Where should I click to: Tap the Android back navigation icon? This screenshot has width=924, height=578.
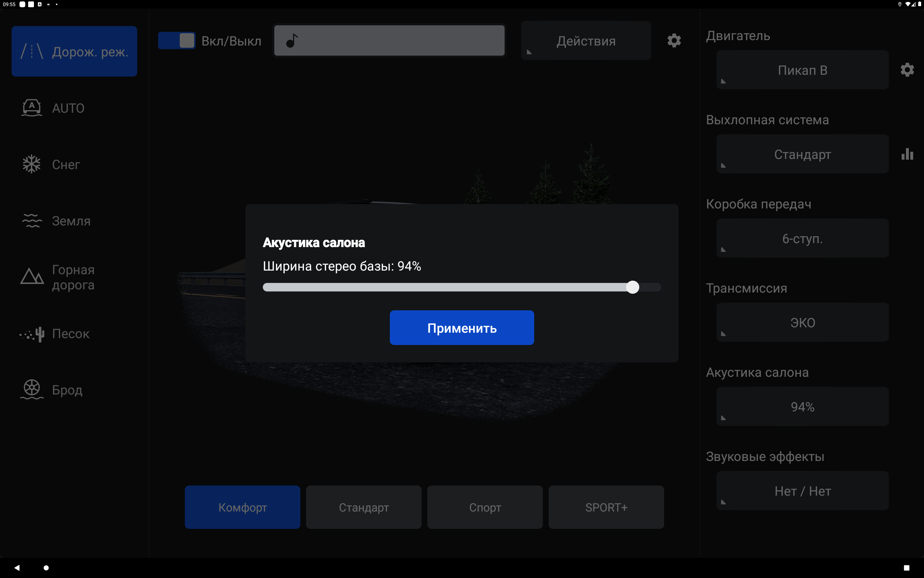tap(17, 568)
